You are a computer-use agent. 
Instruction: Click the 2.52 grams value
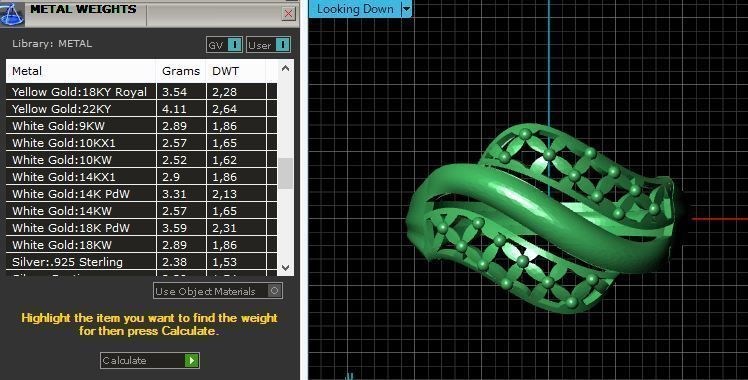174,160
